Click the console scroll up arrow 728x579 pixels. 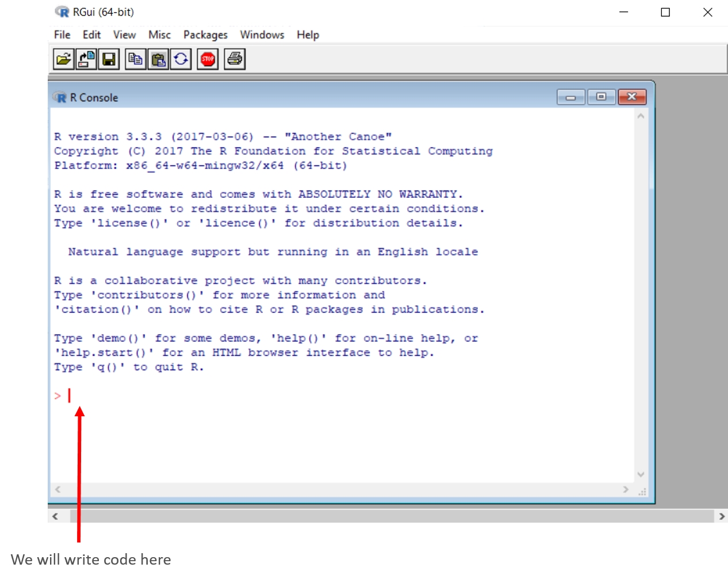pos(641,116)
